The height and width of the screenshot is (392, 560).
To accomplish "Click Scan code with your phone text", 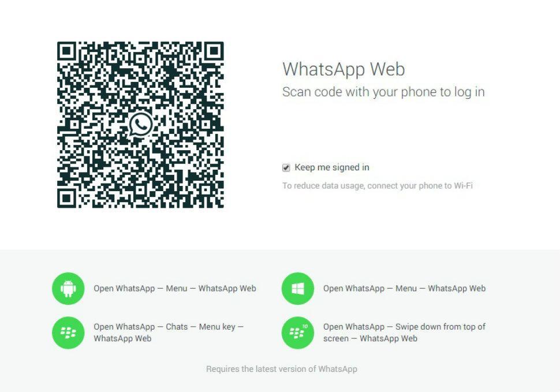I will coord(383,92).
